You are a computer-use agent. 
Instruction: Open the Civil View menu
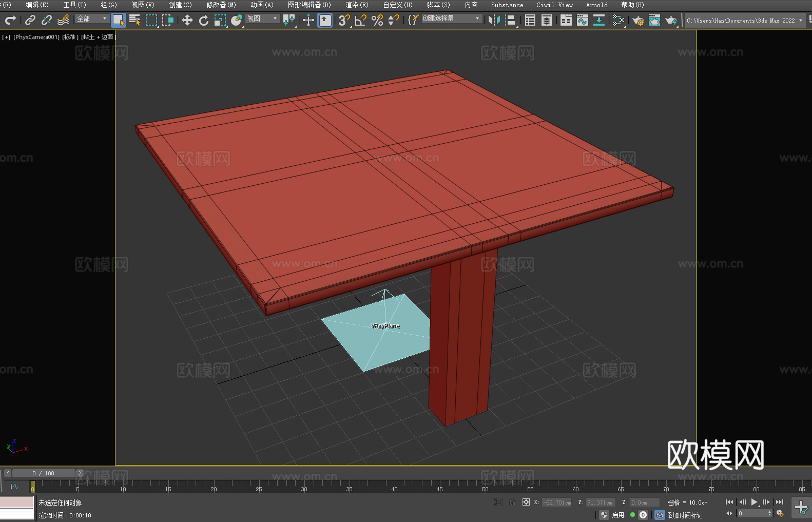(x=554, y=5)
